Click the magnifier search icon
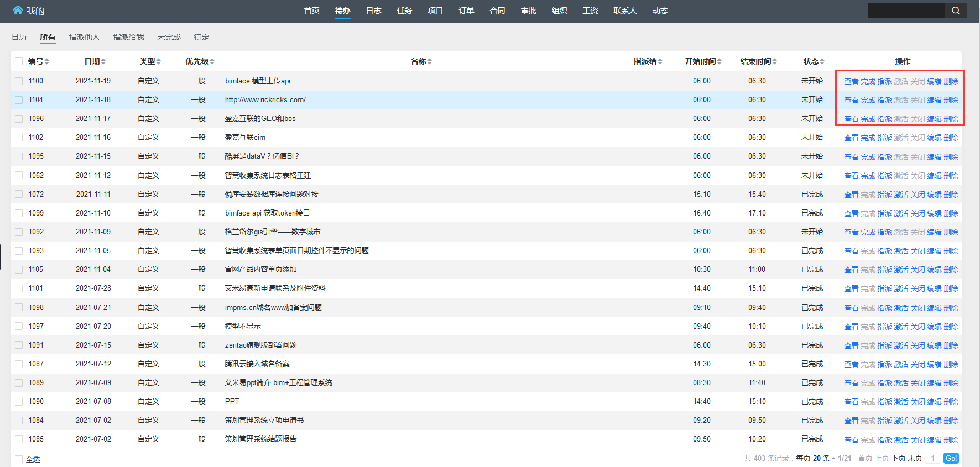This screenshot has height=467, width=980. click(955, 11)
